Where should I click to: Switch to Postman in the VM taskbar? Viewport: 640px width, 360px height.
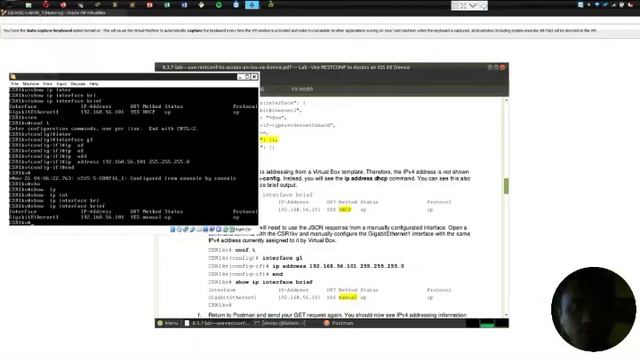coord(338,323)
